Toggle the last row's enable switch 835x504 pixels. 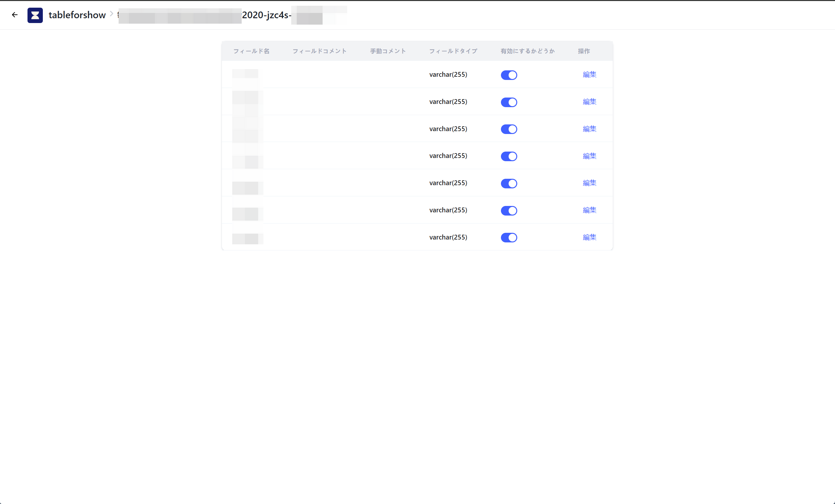click(509, 238)
